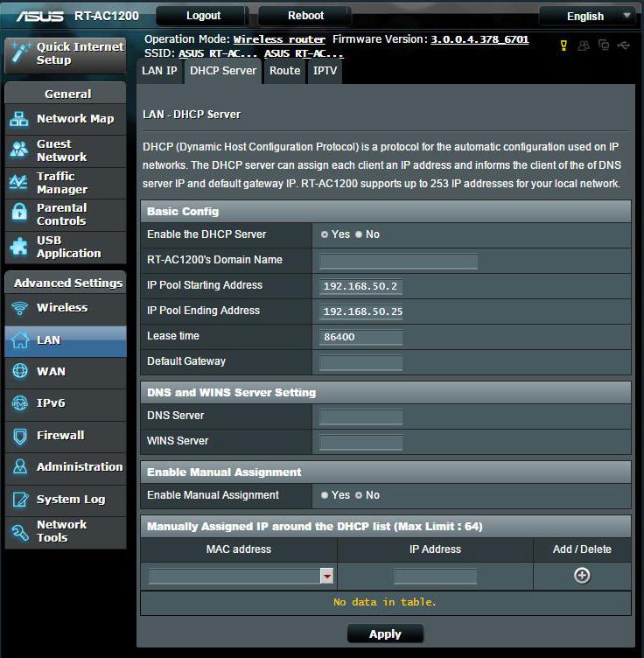This screenshot has width=644, height=658.
Task: Click the USB status icon
Action: (x=624, y=45)
